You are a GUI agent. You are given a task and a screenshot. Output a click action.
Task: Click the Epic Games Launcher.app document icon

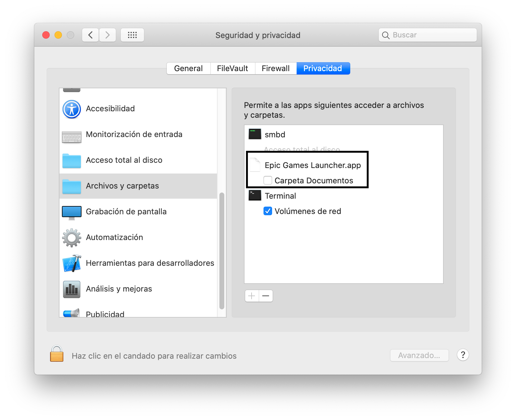click(255, 165)
